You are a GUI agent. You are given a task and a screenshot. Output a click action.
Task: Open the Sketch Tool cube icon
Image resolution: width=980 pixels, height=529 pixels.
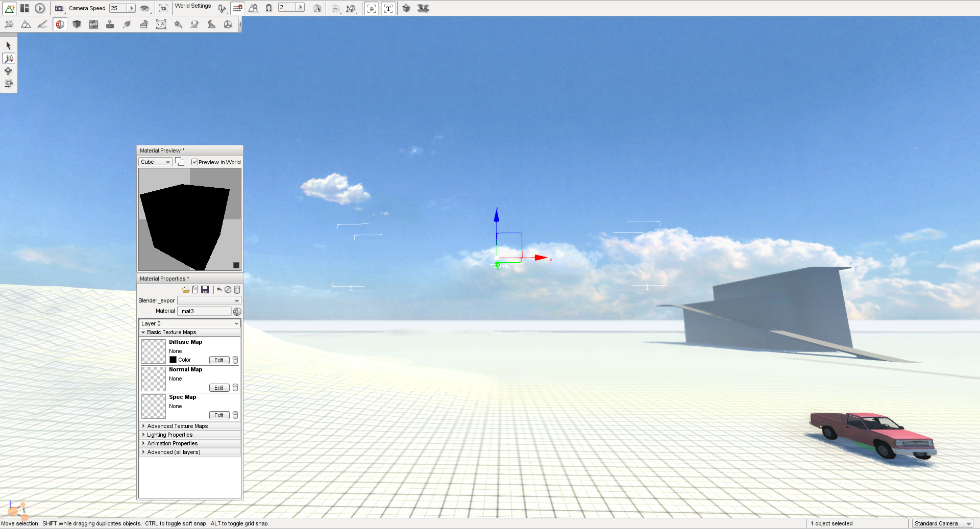[x=77, y=24]
